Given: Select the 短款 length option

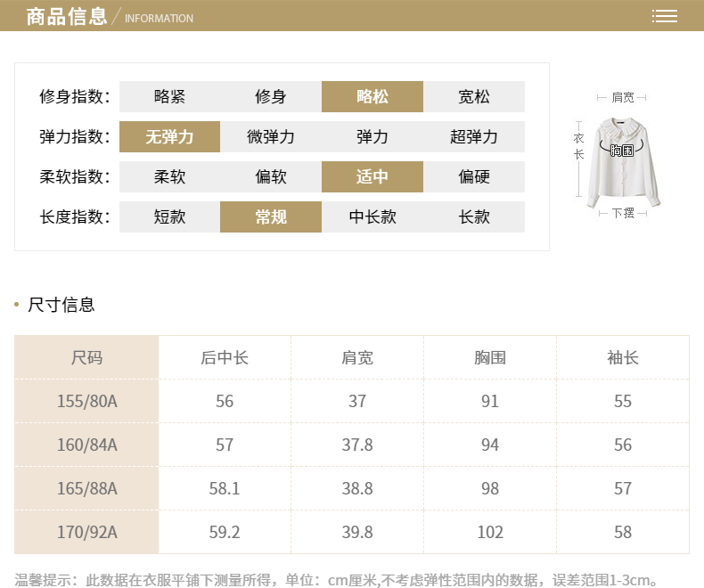Looking at the screenshot, I should pos(169,216).
